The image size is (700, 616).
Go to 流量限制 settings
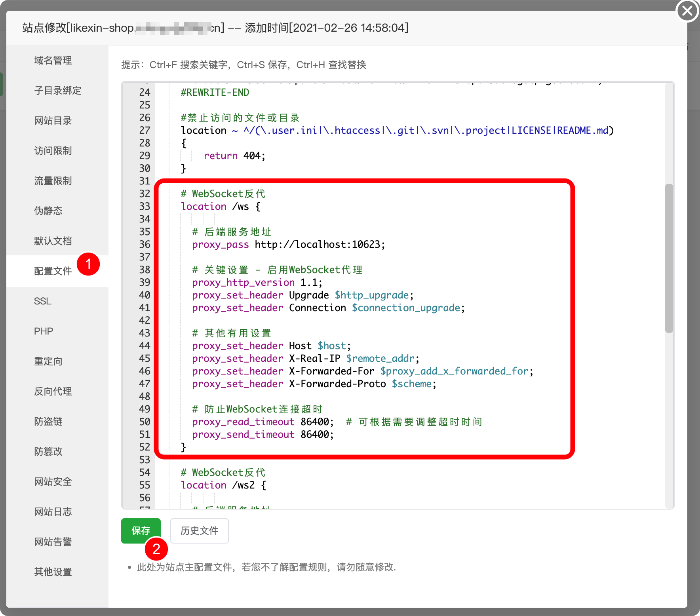(53, 181)
